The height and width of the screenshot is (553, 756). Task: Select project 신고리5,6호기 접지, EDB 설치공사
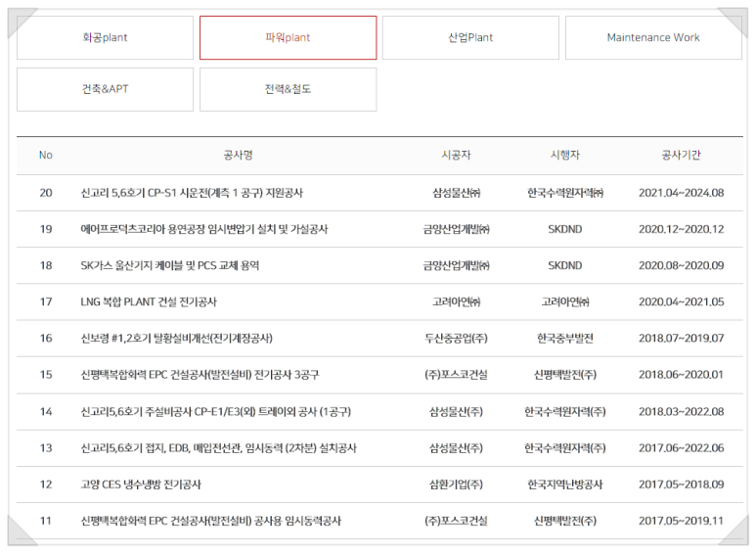[218, 448]
